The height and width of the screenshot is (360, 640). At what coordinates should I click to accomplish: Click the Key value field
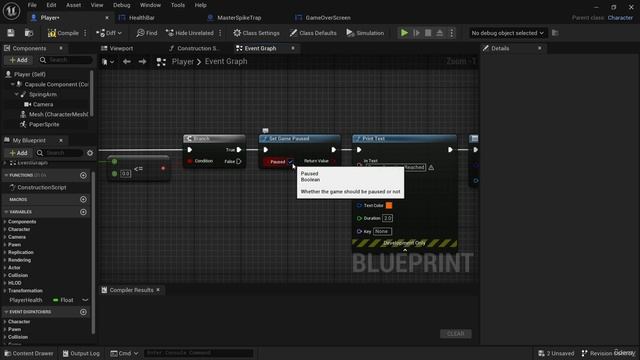tap(382, 231)
